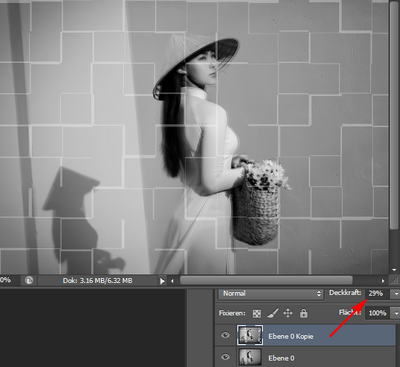Image resolution: width=400 pixels, height=367 pixels.
Task: Click the Deckkraft 29% value field
Action: pos(378,294)
